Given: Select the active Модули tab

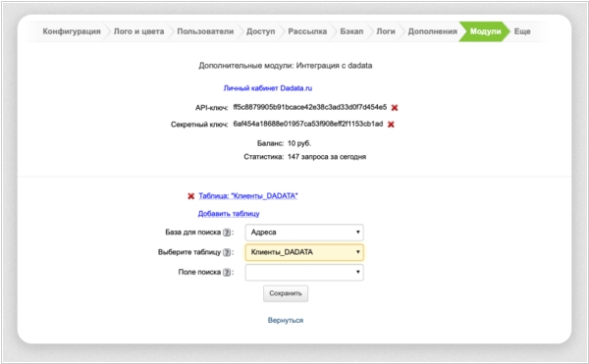Looking at the screenshot, I should (x=485, y=31).
